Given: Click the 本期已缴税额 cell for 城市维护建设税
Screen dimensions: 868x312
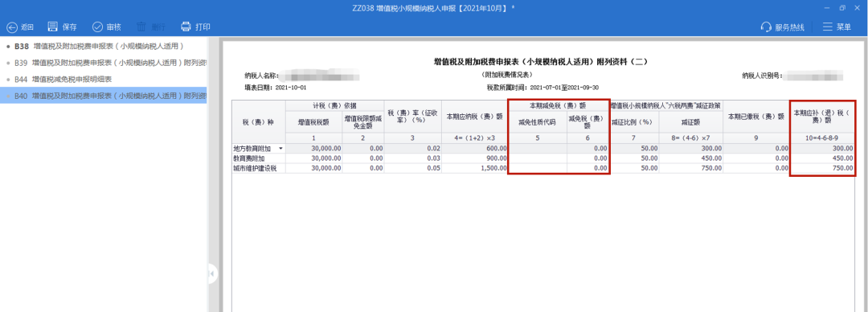Looking at the screenshot, I should tap(757, 168).
